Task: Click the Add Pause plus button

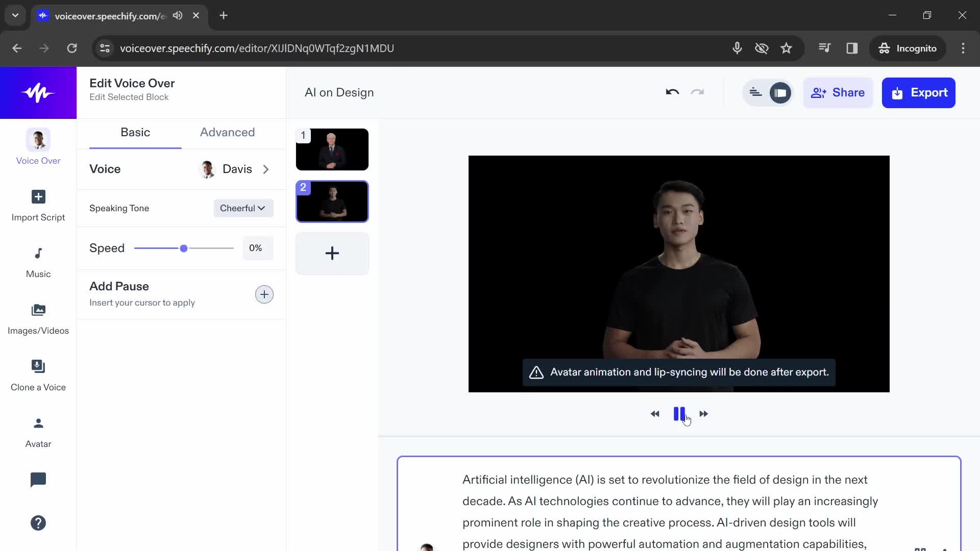Action: (x=264, y=294)
